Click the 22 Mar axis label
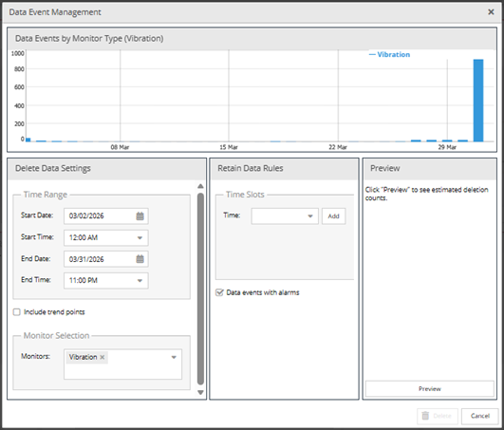Viewport: 504px width, 430px height. tap(338, 147)
